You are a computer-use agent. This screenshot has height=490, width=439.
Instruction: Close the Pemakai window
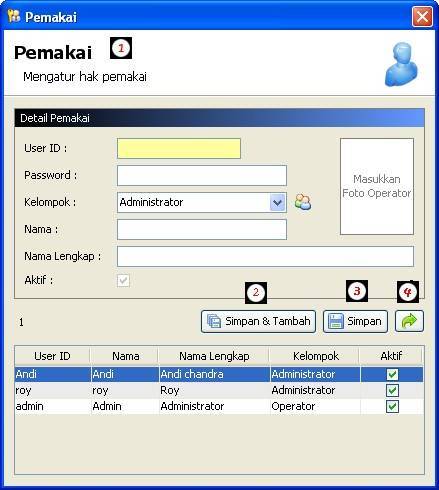coord(422,16)
